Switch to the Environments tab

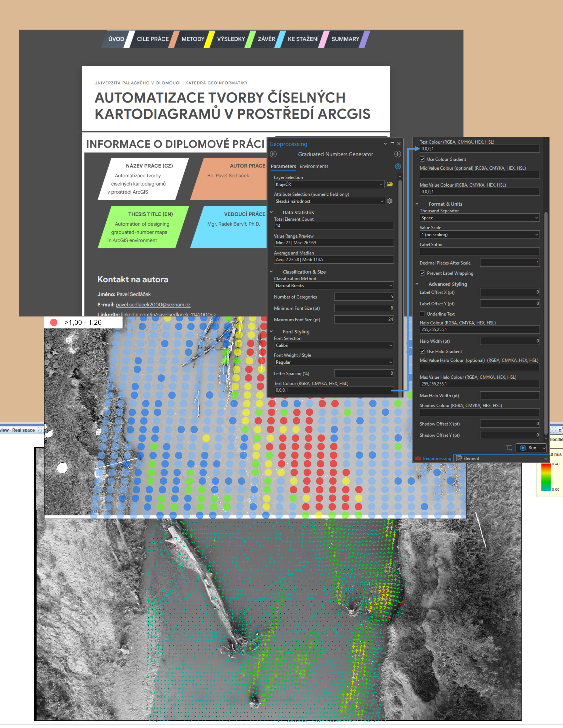click(x=314, y=166)
